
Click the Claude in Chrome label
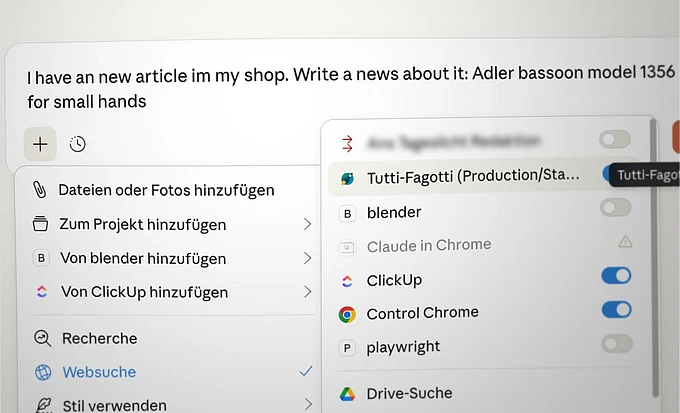(429, 246)
